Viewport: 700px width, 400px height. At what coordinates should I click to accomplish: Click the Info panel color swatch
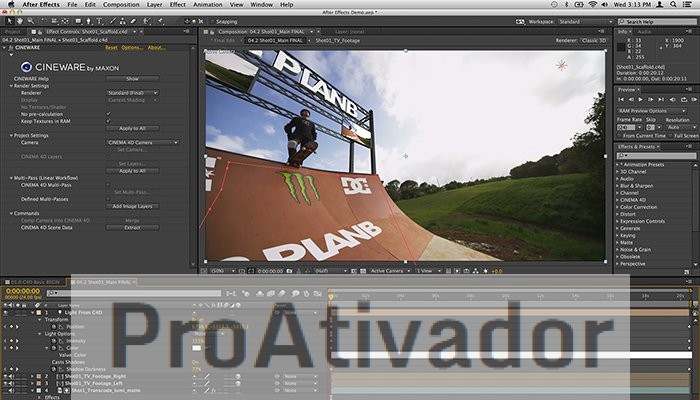click(x=621, y=47)
